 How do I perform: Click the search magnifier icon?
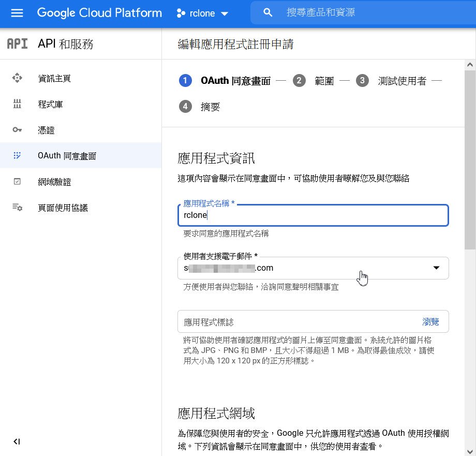coord(267,12)
